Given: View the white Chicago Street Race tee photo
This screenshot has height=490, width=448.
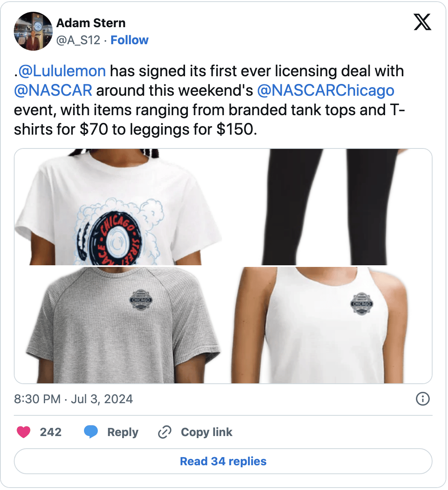Looking at the screenshot, I should pyautogui.click(x=118, y=207).
